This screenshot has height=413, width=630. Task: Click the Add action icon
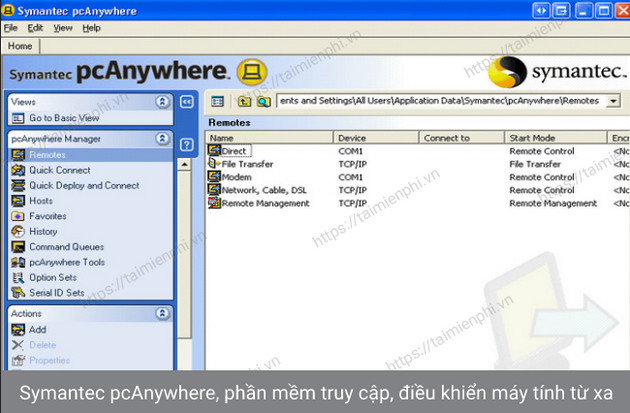click(x=18, y=329)
